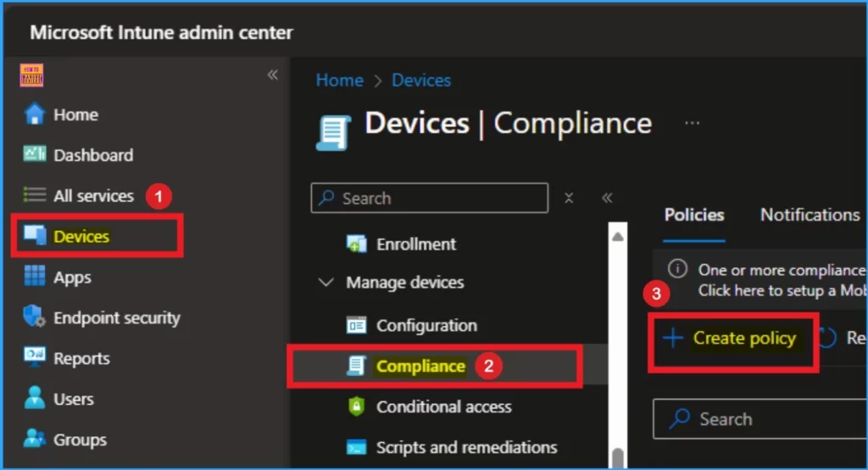Select Configuration under Manage devices
This screenshot has height=470, width=868.
426,326
